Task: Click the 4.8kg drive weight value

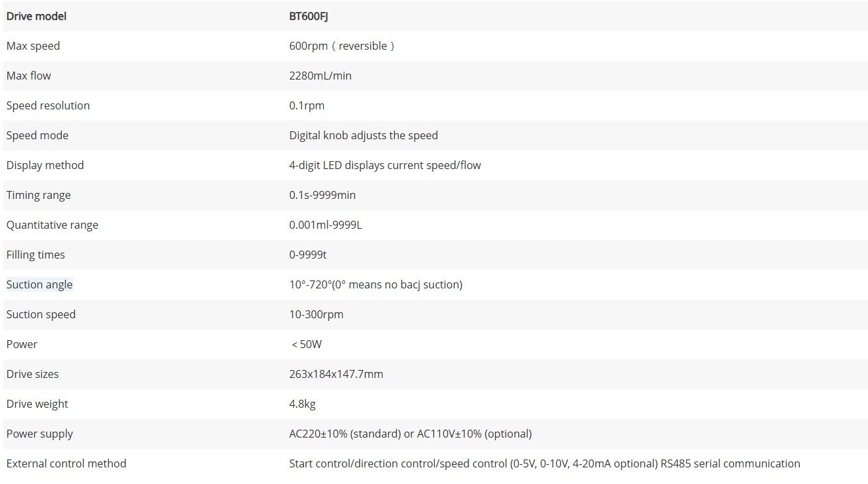Action: click(303, 404)
